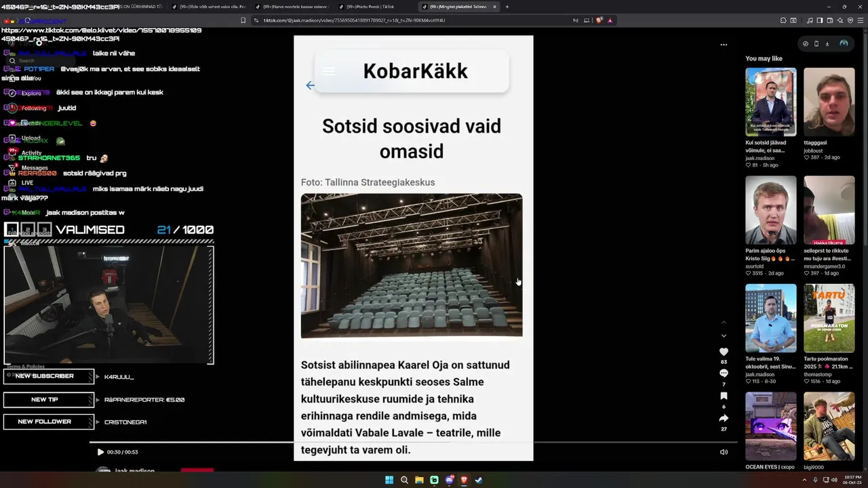Seek along the video progress bar
The image size is (868, 488).
tap(413, 443)
